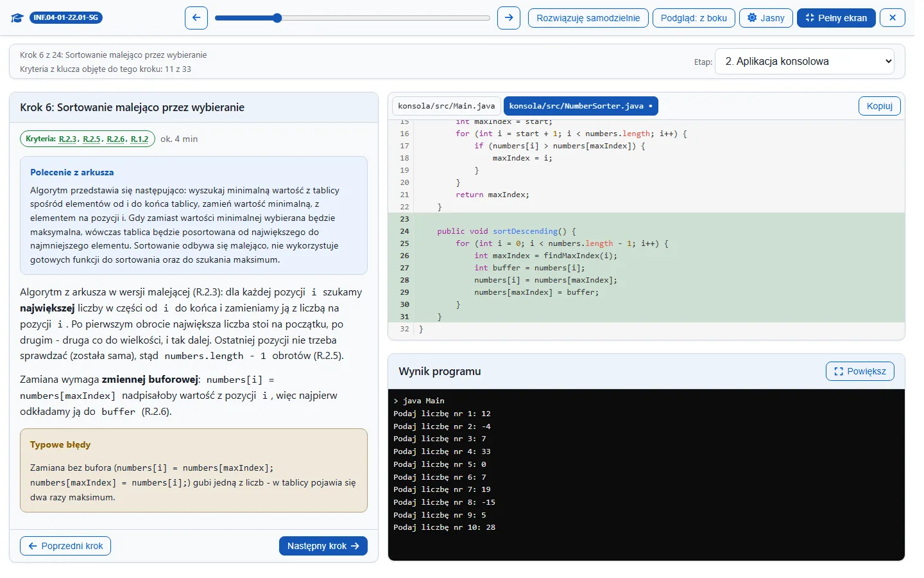Close the tutorial with the X button
Image resolution: width=924 pixels, height=578 pixels.
pos(893,18)
